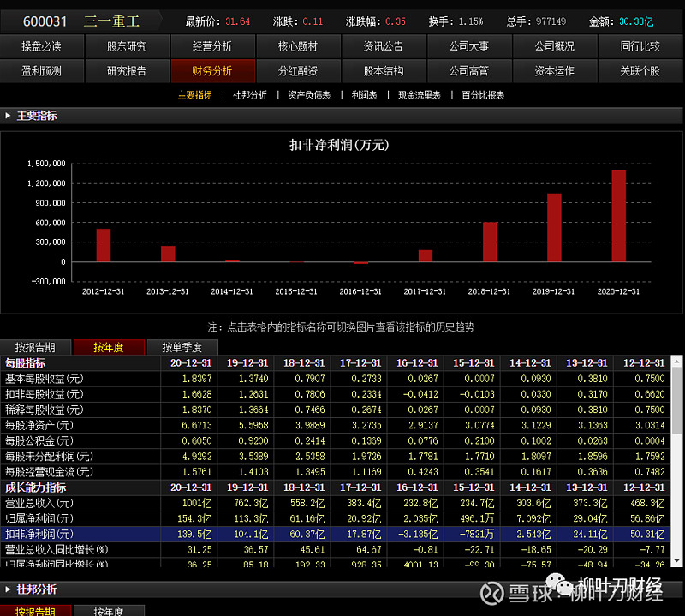685x616 pixels.
Task: Go to the 资产负债表 link
Action: point(309,95)
